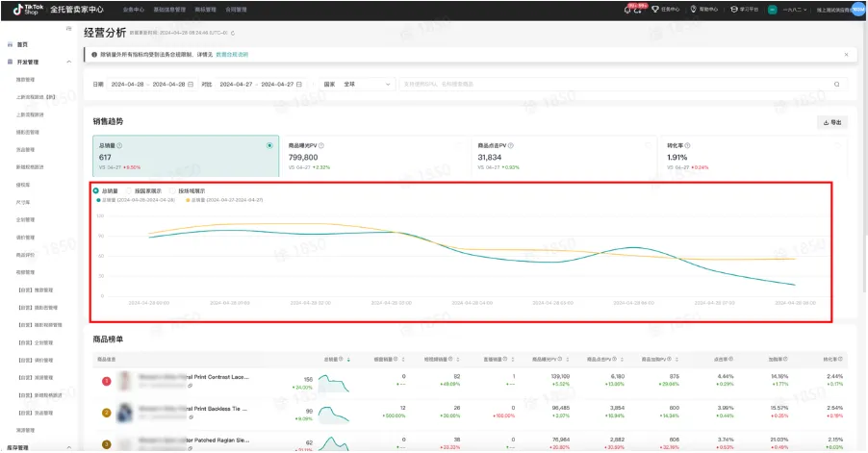Viewport: 868px width, 453px height.
Task: Open 基础信息管理 in top navigation
Action: (x=169, y=10)
